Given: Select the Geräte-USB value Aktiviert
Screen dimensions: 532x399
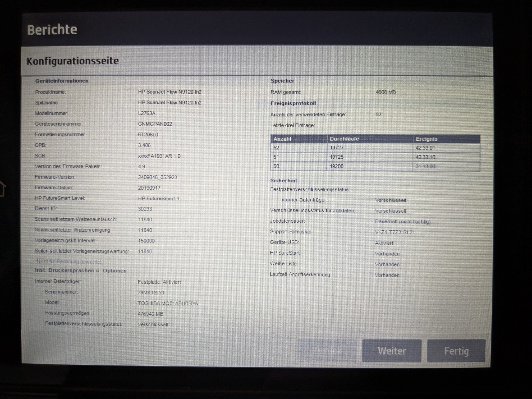Looking at the screenshot, I should [x=384, y=243].
